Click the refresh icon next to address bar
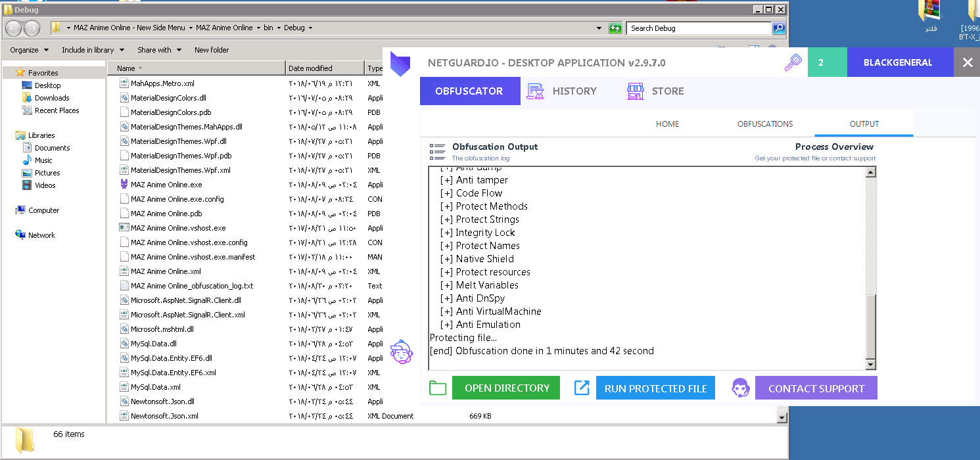This screenshot has height=460, width=980. coord(615,28)
